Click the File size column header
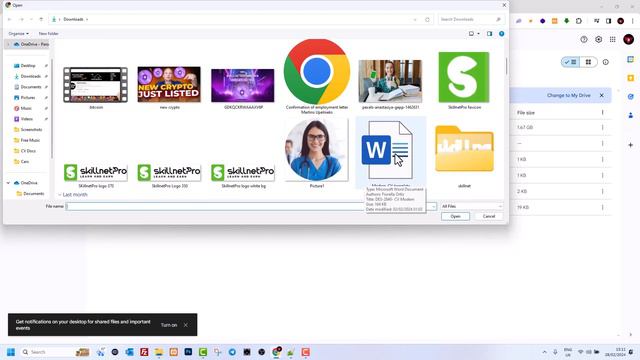This screenshot has width=640, height=360. (526, 112)
